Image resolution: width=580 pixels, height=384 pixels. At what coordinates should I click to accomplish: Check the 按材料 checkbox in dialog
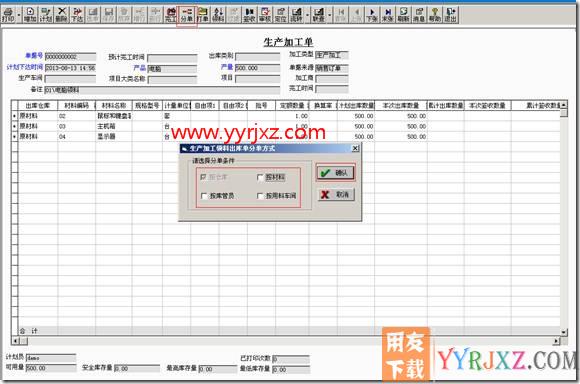(x=260, y=178)
